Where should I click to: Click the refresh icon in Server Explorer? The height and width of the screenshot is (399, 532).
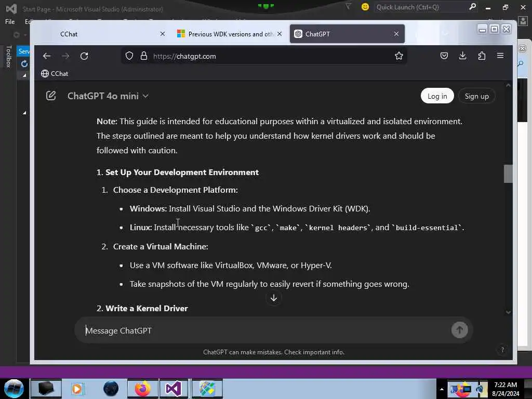click(24, 64)
